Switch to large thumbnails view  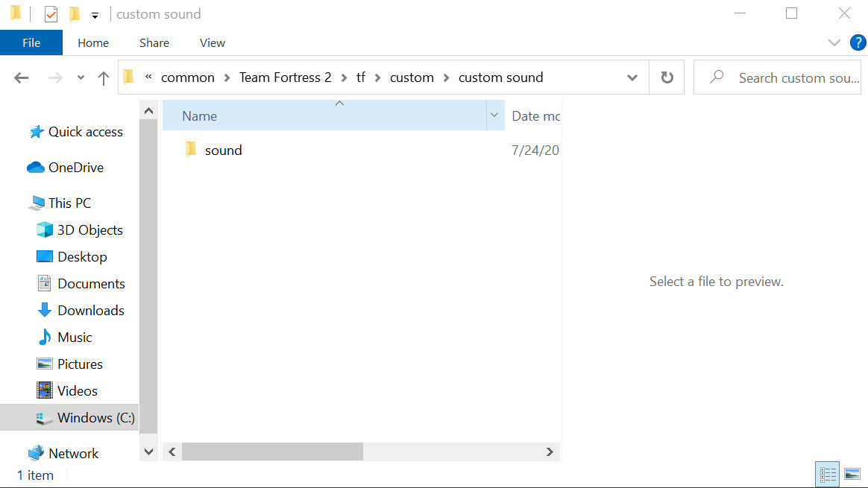[852, 474]
